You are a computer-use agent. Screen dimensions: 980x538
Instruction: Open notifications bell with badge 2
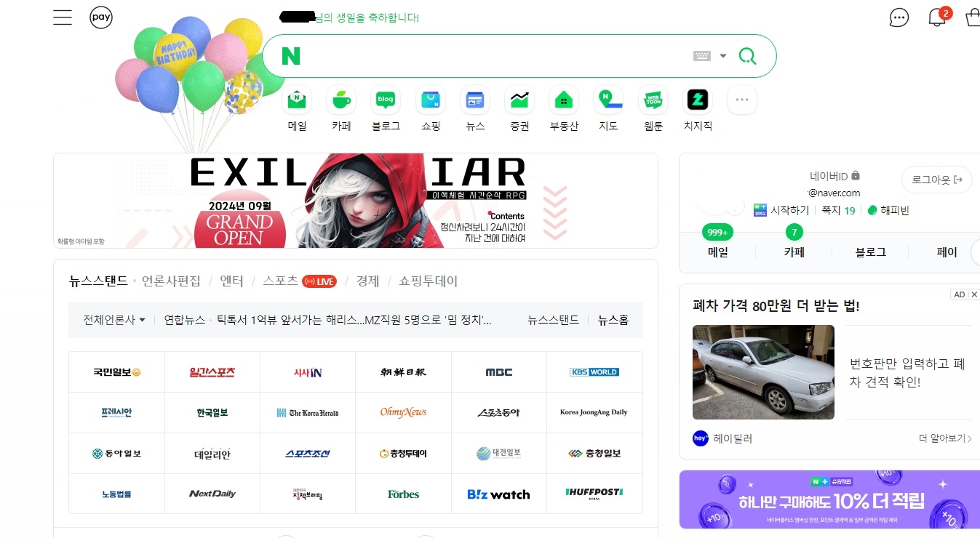point(939,17)
